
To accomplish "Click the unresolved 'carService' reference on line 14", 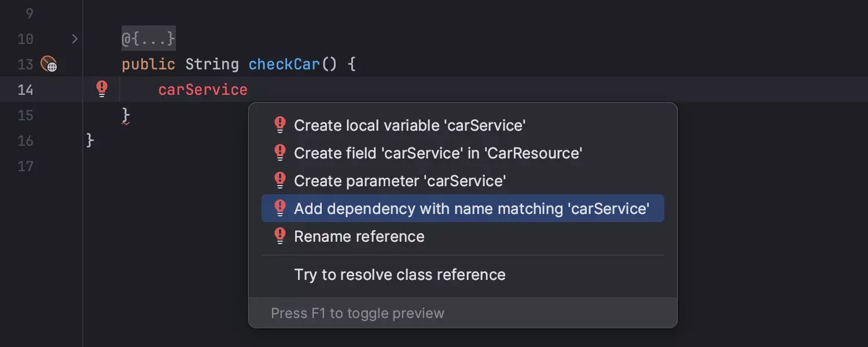I will click(x=203, y=90).
